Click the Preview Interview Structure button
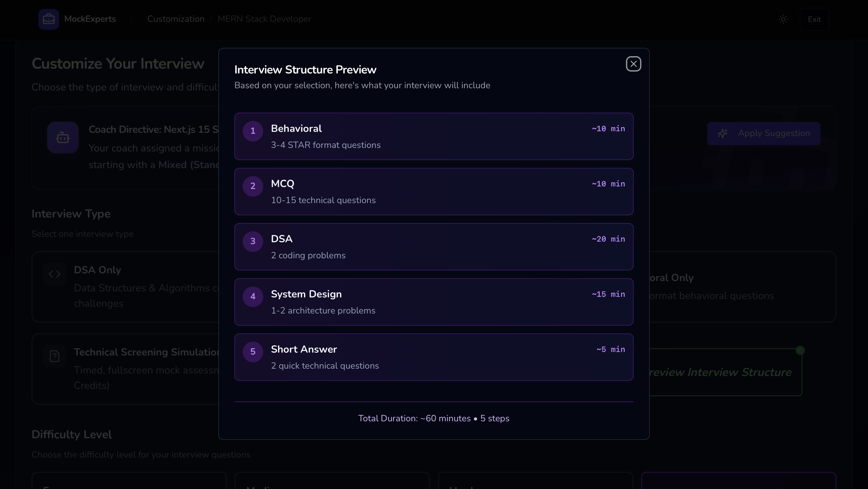 [725, 372]
